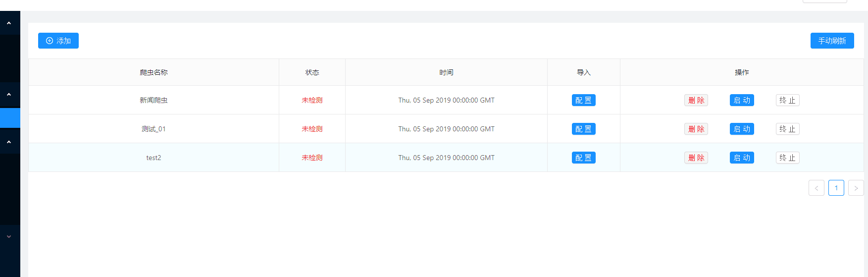Select the test2 name cell

[153, 158]
